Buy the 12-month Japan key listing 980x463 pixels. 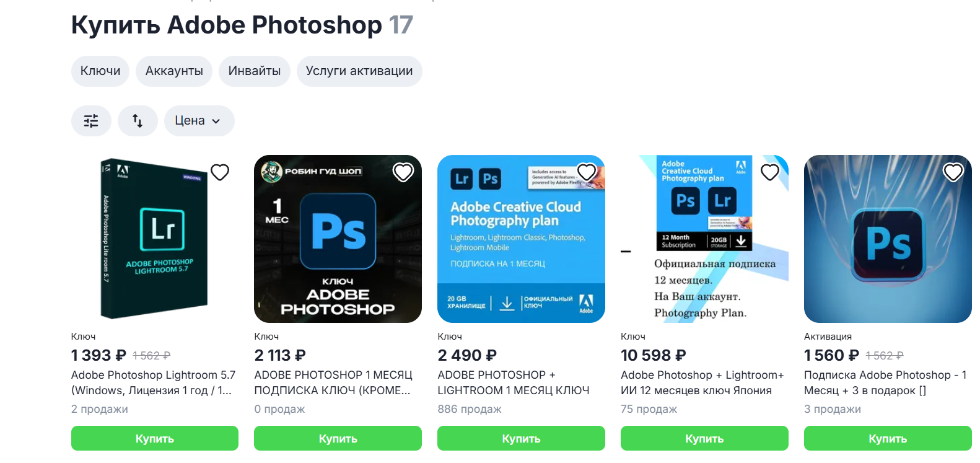704,438
